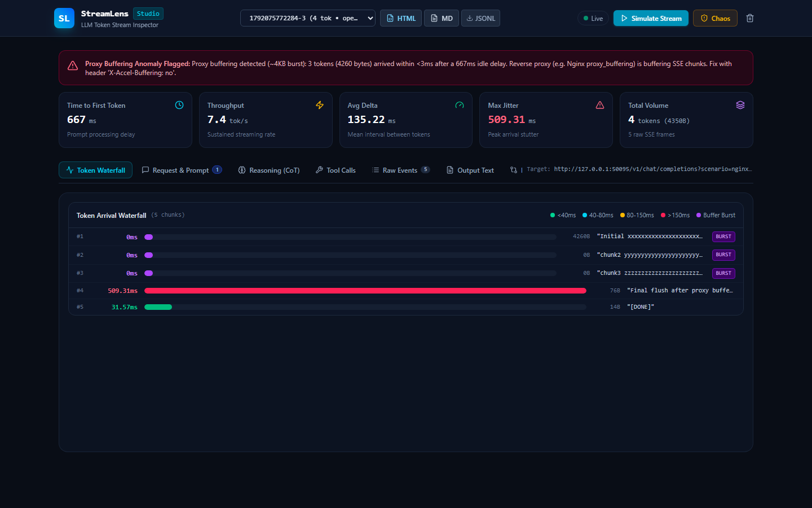Download the JSONL export
This screenshot has width=812, height=508.
pyautogui.click(x=480, y=18)
